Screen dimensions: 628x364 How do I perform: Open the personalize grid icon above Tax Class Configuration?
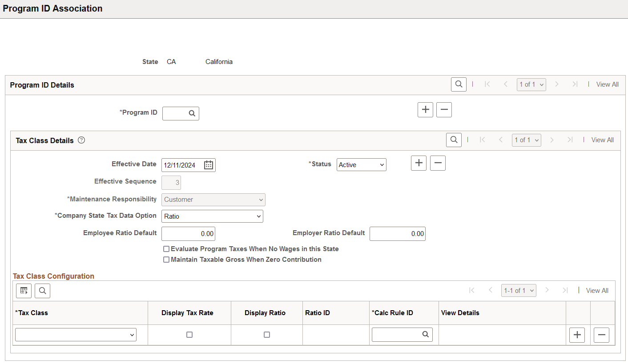(24, 290)
